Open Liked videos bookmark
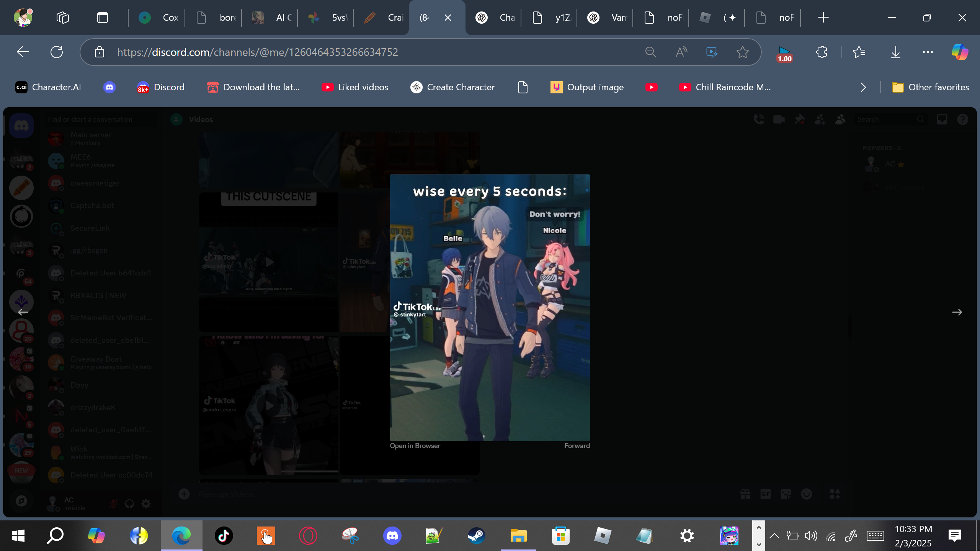The height and width of the screenshot is (551, 980). (x=355, y=87)
